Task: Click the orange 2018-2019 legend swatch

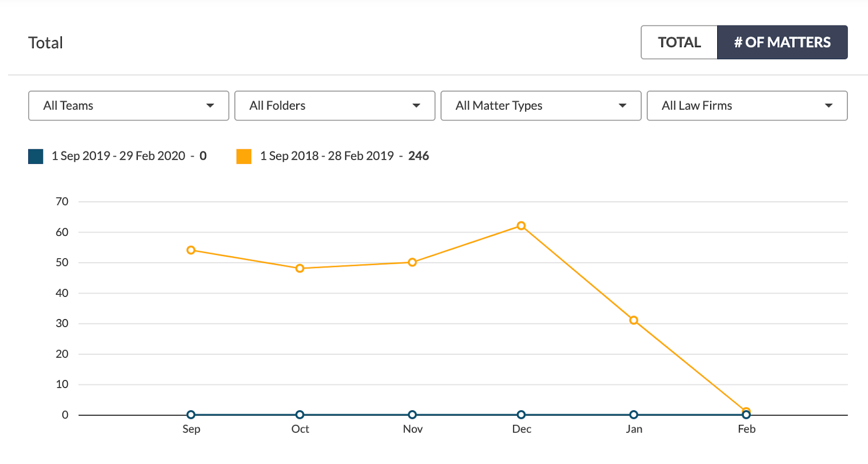Action: pyautogui.click(x=244, y=156)
